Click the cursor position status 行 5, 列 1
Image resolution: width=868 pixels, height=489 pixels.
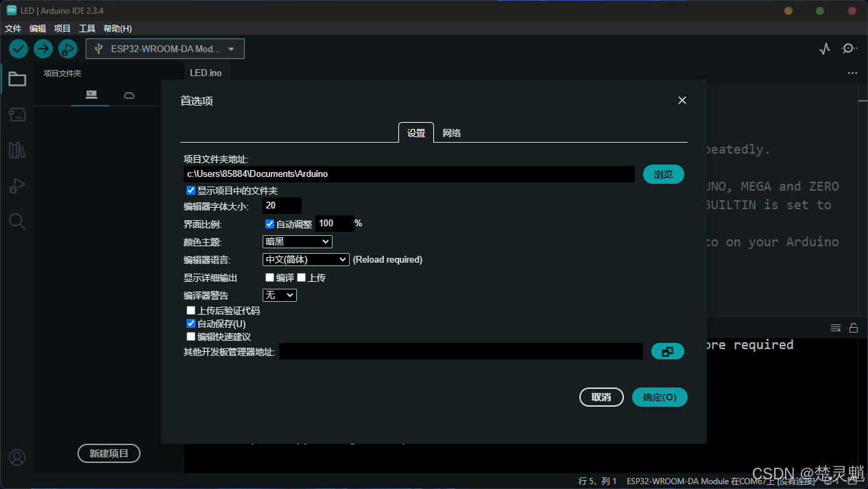598,481
